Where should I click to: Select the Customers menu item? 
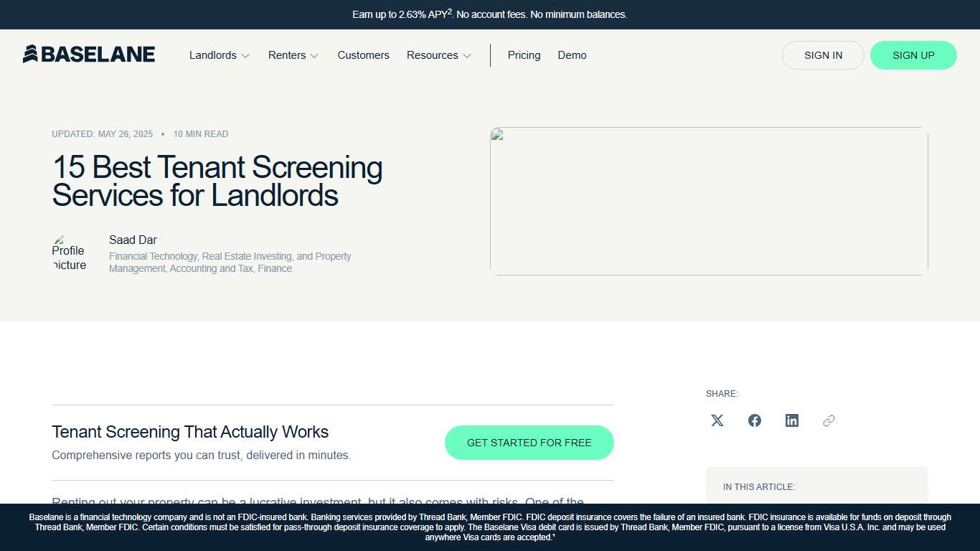363,55
